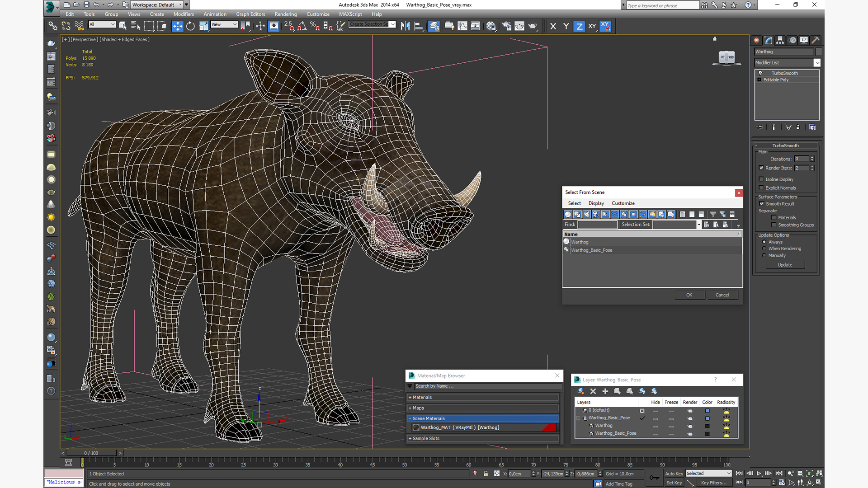Screen dimensions: 868x488
Task: Choose the Select and Link tool
Action: coord(53,26)
